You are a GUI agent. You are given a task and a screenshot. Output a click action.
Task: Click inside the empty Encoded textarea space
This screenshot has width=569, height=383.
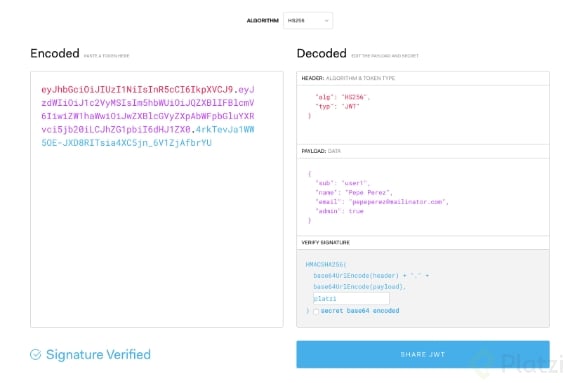tap(157, 236)
